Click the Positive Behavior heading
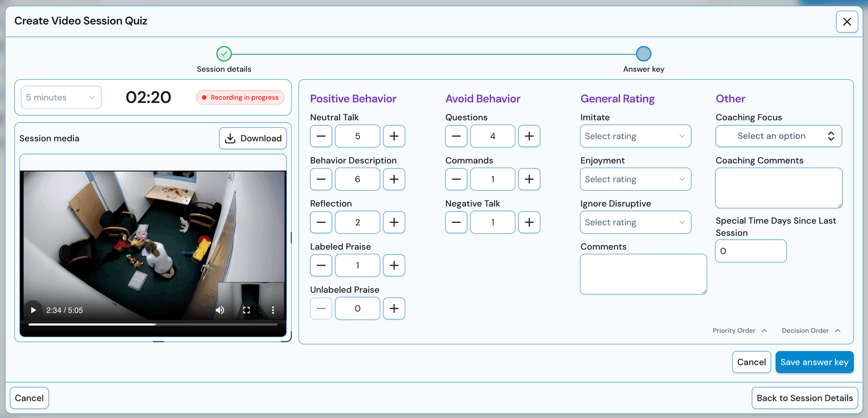The width and height of the screenshot is (868, 418). [x=353, y=99]
